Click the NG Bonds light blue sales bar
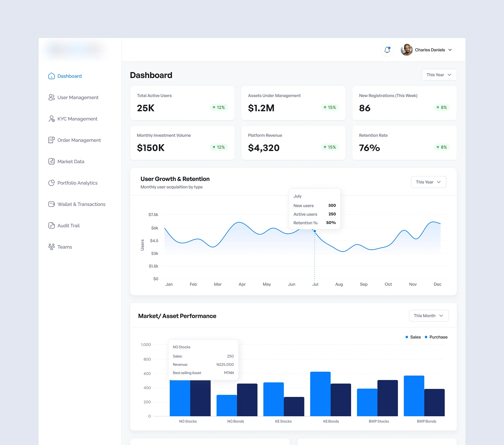Screen dimensions: 504x445 pyautogui.click(x=227, y=406)
